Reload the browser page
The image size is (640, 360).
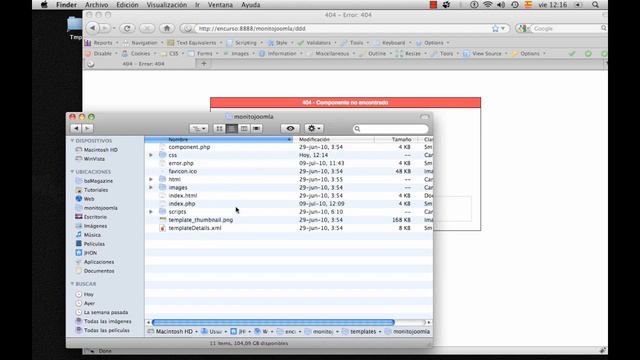point(127,28)
